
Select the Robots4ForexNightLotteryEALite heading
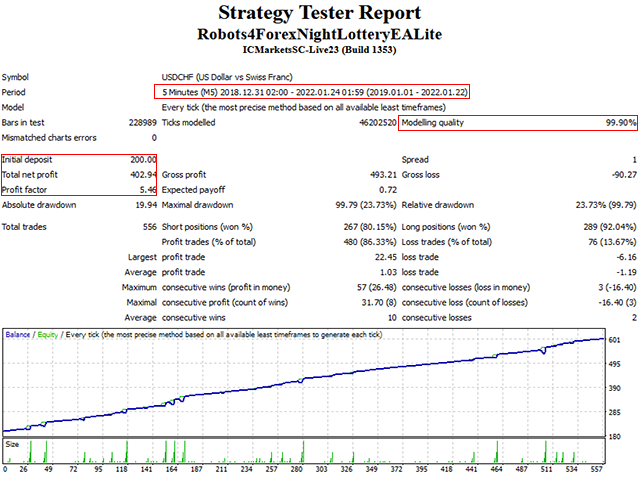click(x=319, y=33)
